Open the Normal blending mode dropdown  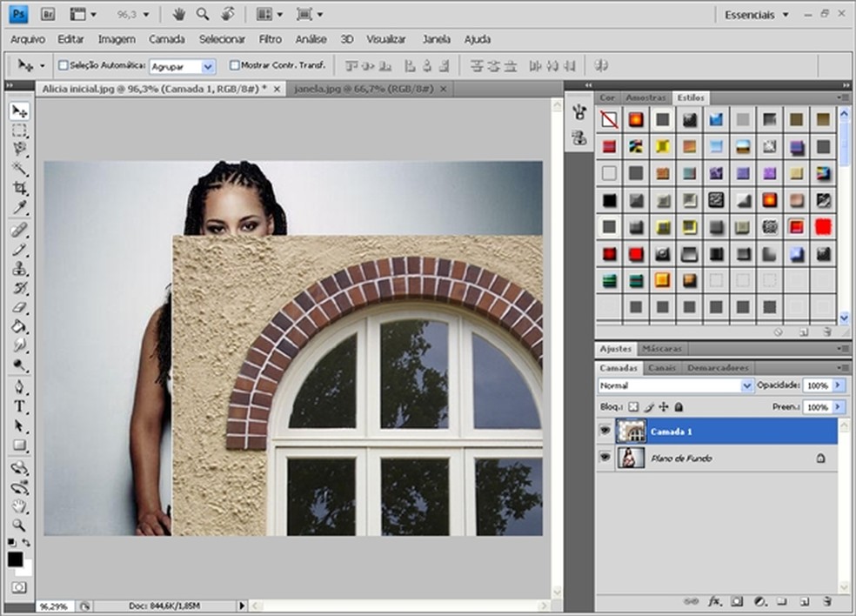(x=676, y=385)
